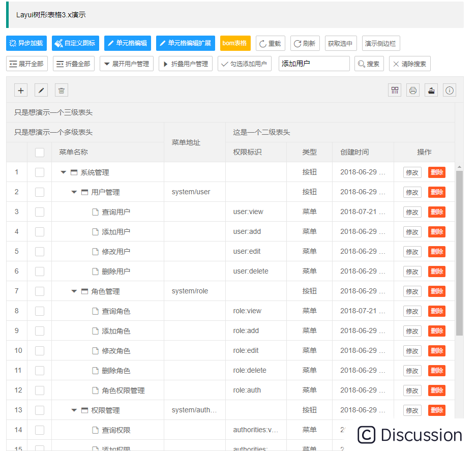Collapse the 用户管理 tree node arrow
Viewport: 476px width, 451px height.
(74, 192)
